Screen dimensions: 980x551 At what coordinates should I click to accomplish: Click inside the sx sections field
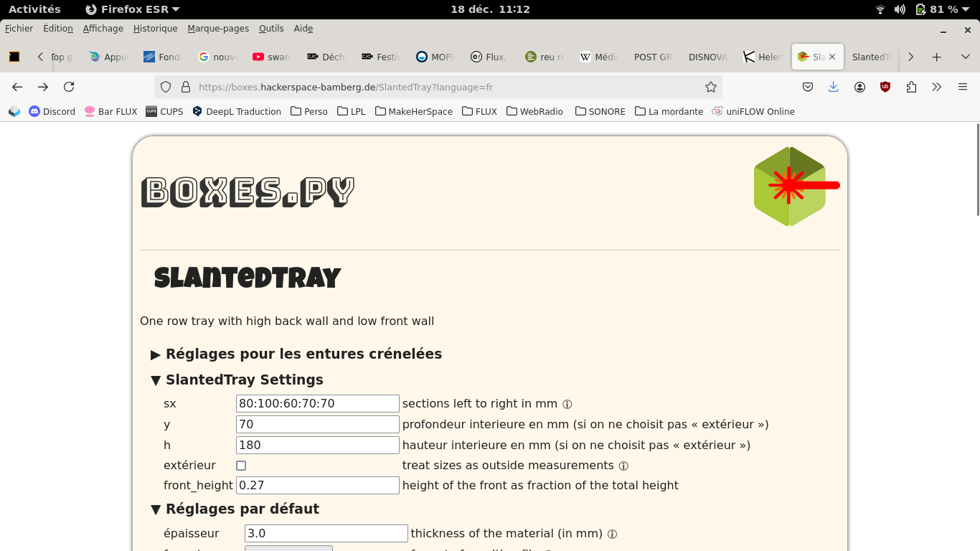point(317,403)
